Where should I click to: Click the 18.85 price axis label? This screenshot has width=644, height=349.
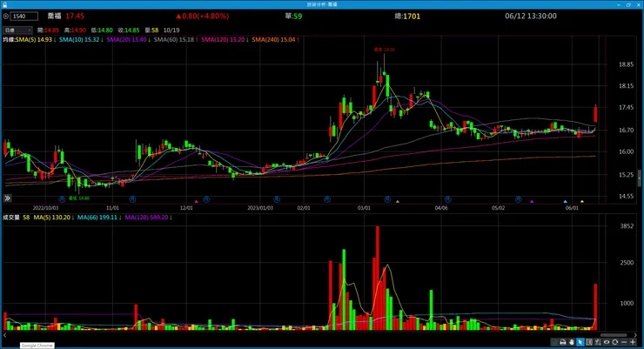point(627,64)
